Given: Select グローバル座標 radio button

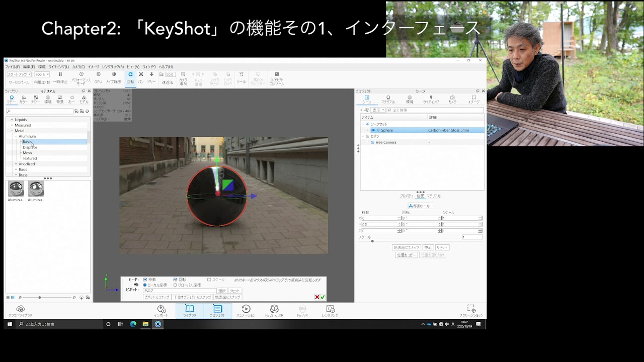Looking at the screenshot, I should pyautogui.click(x=175, y=285).
